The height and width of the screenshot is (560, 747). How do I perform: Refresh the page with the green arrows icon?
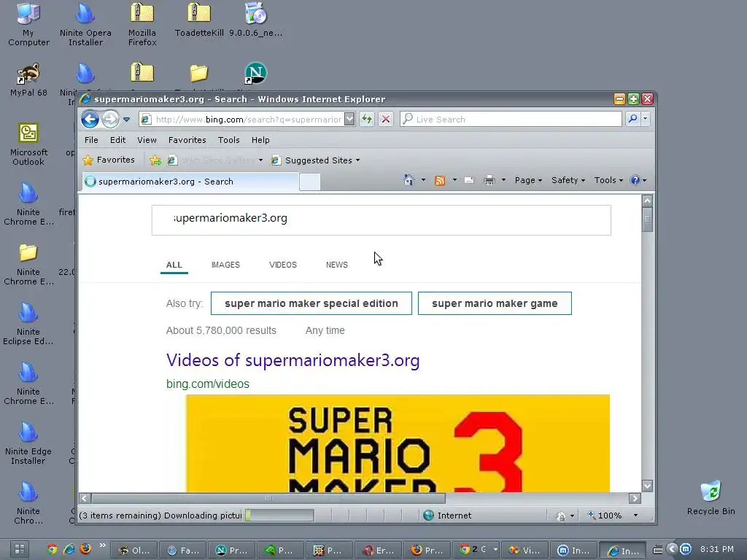pyautogui.click(x=367, y=119)
